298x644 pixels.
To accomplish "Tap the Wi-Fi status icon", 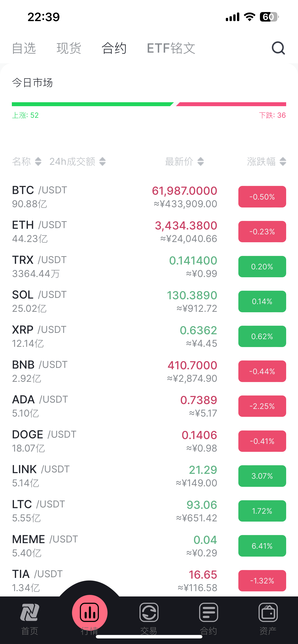I will (x=249, y=17).
